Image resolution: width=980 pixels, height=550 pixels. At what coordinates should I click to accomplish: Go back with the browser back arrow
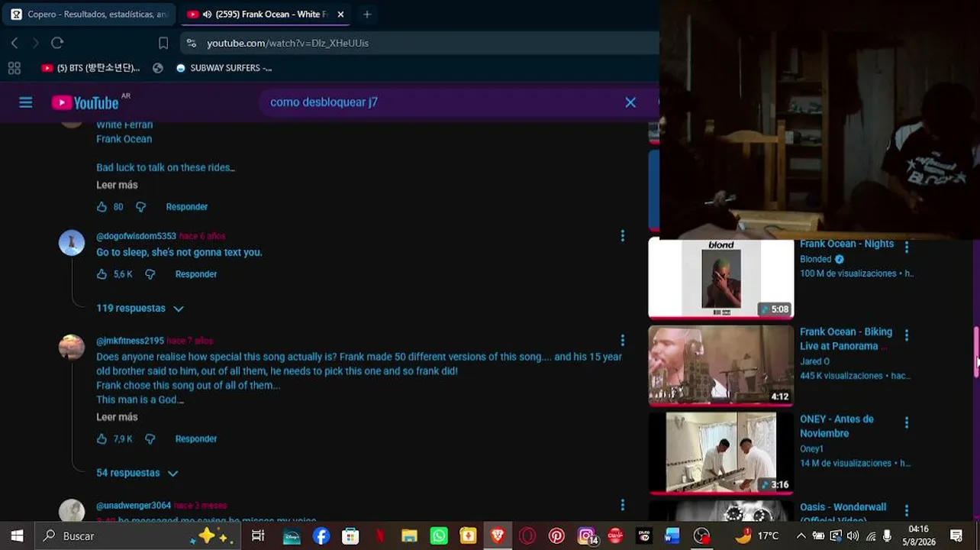click(x=15, y=43)
